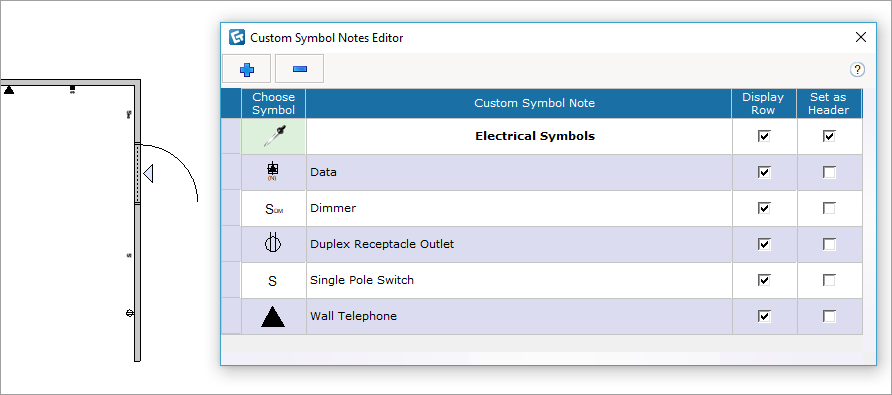The width and height of the screenshot is (892, 395).
Task: Edit the Electrical Symbols note cell
Action: pos(519,136)
